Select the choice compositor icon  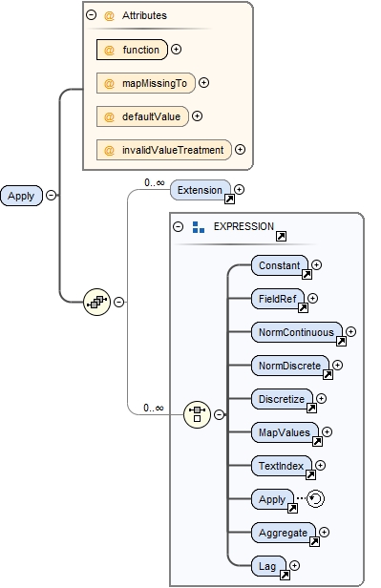click(198, 414)
